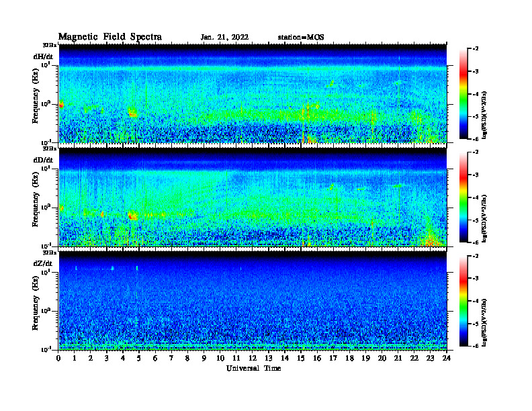
Task: Click hour 15 on Universal Time axis
Action: [x=301, y=359]
